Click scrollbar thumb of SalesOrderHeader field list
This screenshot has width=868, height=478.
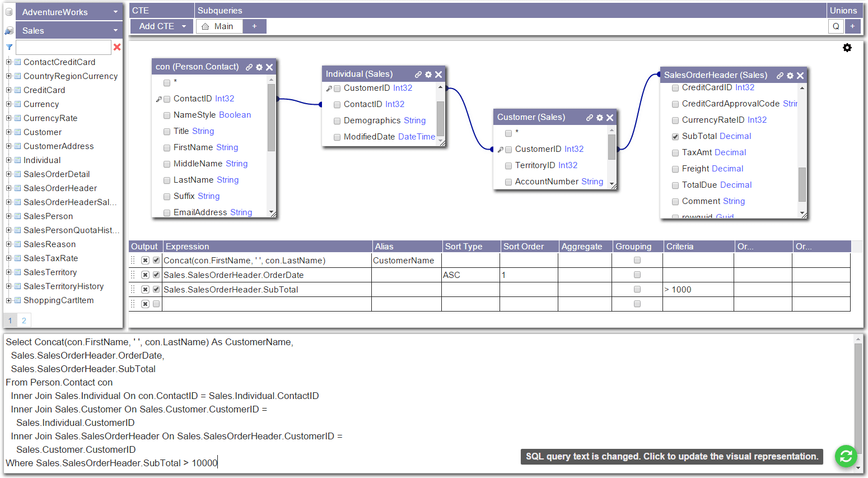click(802, 184)
